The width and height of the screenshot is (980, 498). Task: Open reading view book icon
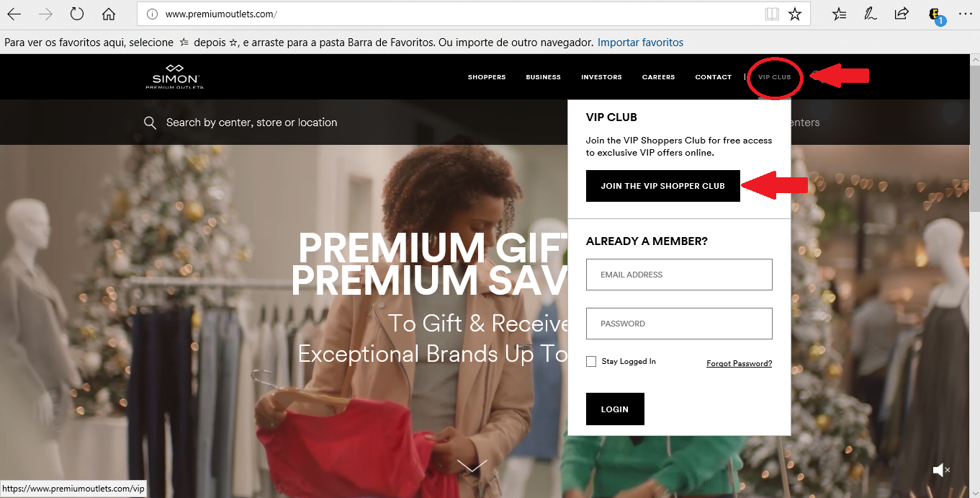point(772,14)
